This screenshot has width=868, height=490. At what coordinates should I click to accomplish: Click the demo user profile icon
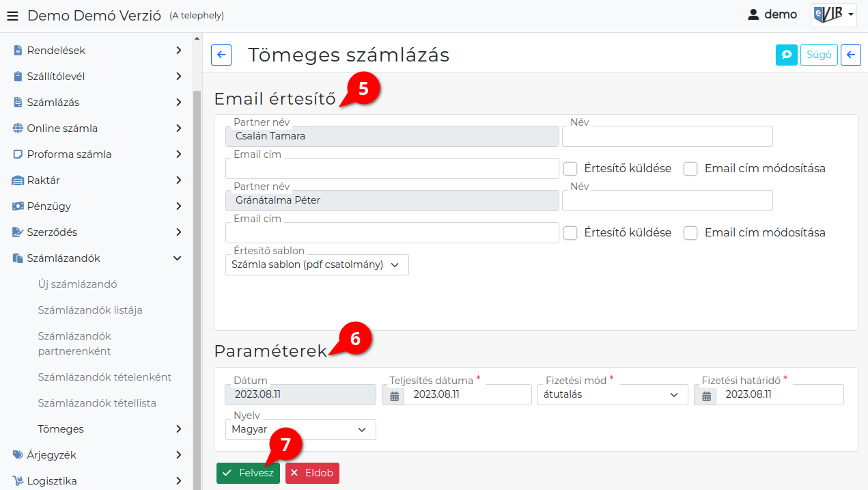coord(753,14)
